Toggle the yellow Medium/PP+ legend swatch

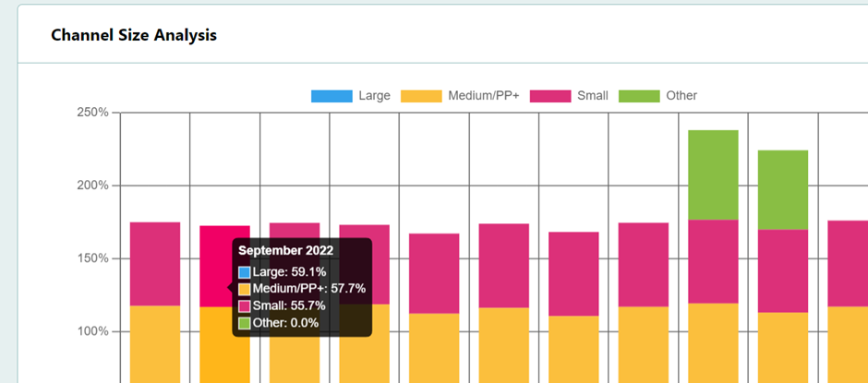tap(422, 96)
